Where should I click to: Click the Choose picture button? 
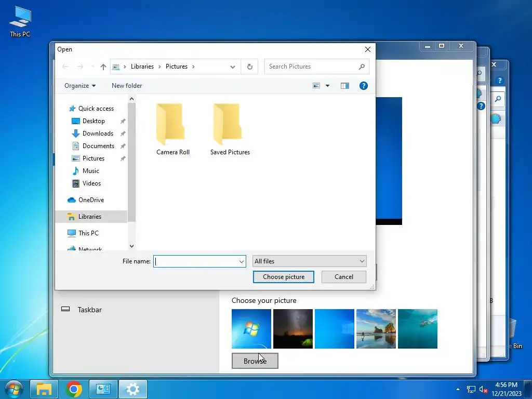coord(283,277)
